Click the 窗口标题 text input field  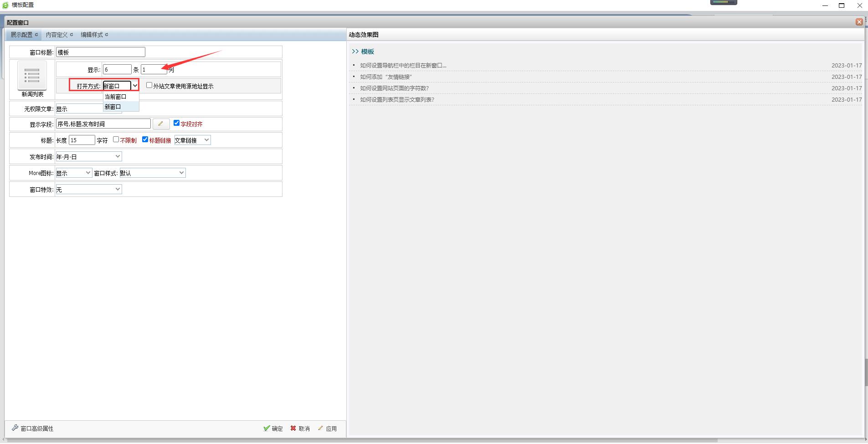pyautogui.click(x=100, y=52)
